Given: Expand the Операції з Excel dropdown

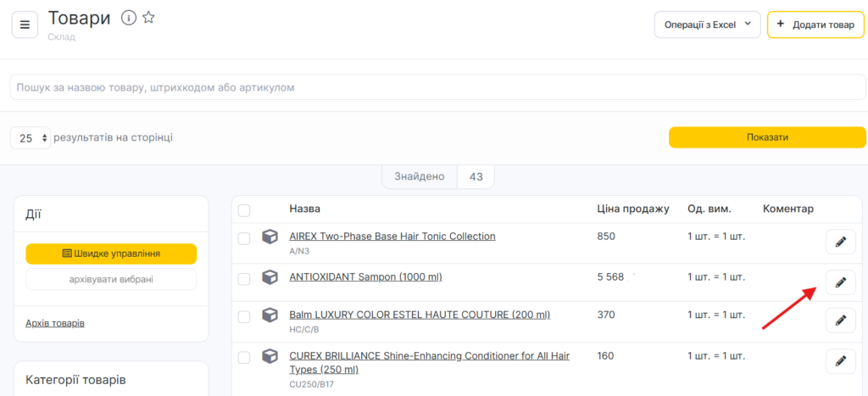Looking at the screenshot, I should click(x=707, y=25).
